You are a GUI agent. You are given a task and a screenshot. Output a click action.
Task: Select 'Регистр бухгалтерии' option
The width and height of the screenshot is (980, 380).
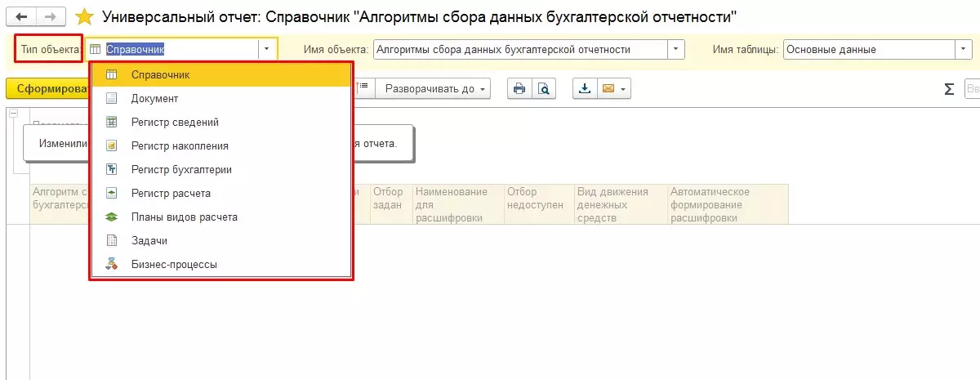click(x=220, y=169)
